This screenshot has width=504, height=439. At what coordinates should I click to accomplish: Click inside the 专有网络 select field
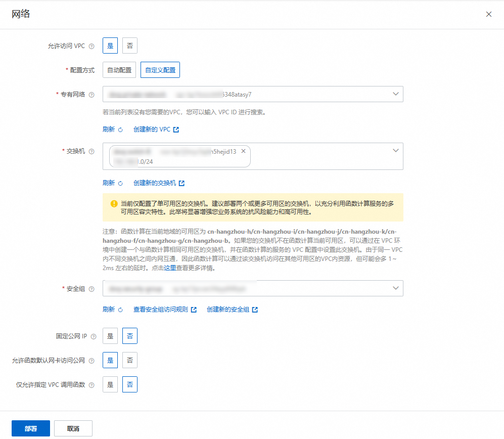point(253,94)
